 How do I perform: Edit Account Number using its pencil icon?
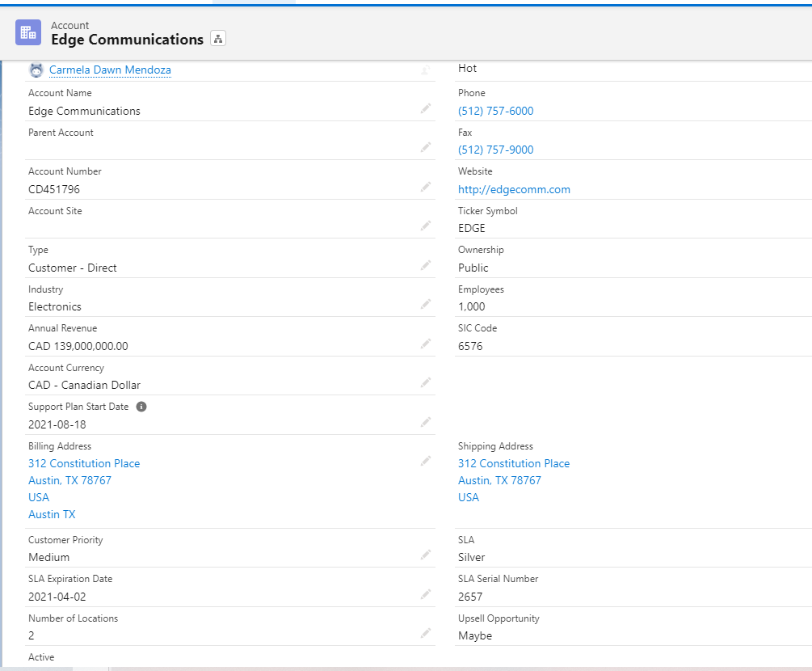click(426, 187)
